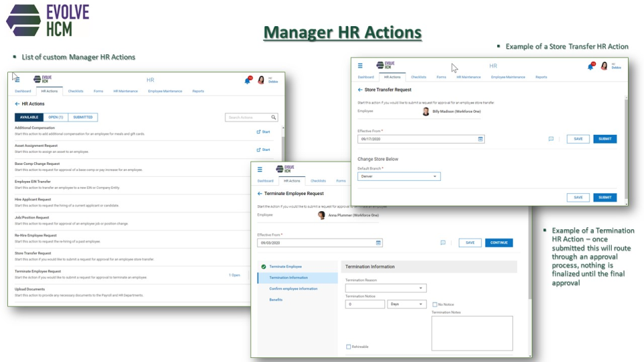Check the No Notice checkbox
The image size is (644, 362).
click(435, 304)
